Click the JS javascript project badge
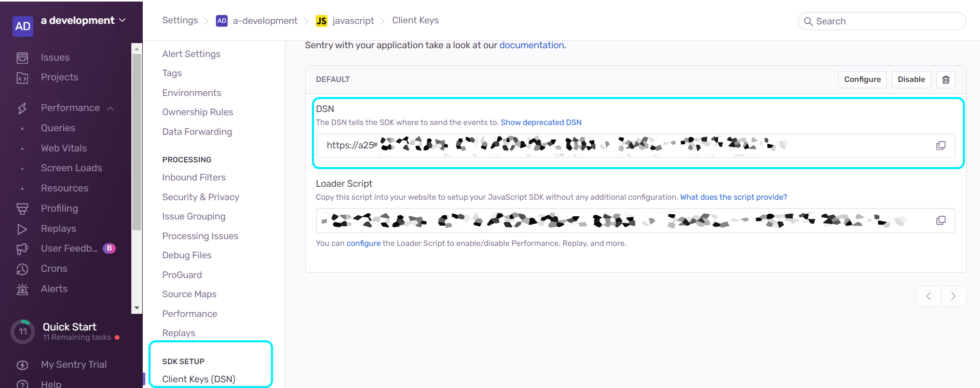980x388 pixels. (x=321, y=21)
